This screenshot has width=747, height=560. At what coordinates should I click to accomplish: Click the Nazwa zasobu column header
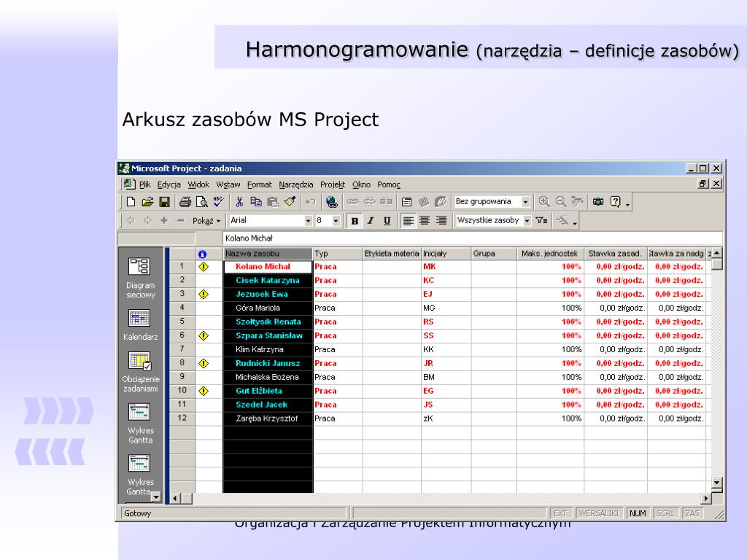pyautogui.click(x=268, y=254)
